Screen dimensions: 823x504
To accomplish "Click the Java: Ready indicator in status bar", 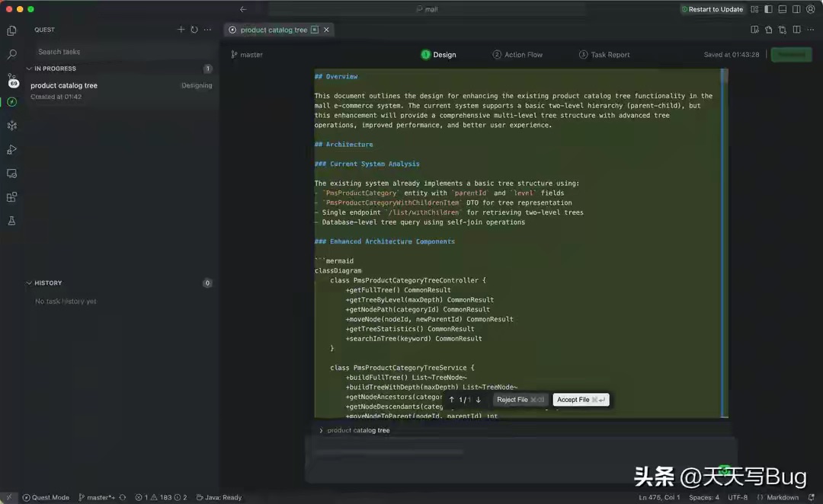I will 219,497.
